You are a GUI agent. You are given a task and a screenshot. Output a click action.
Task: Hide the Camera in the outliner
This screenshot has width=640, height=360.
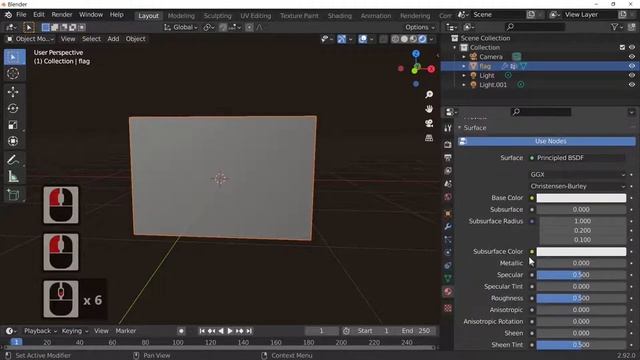point(631,57)
